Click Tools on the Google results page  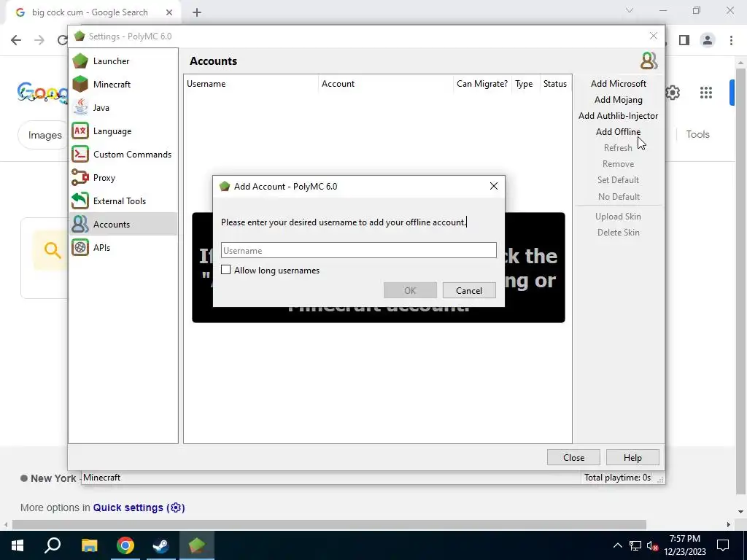pyautogui.click(x=698, y=135)
